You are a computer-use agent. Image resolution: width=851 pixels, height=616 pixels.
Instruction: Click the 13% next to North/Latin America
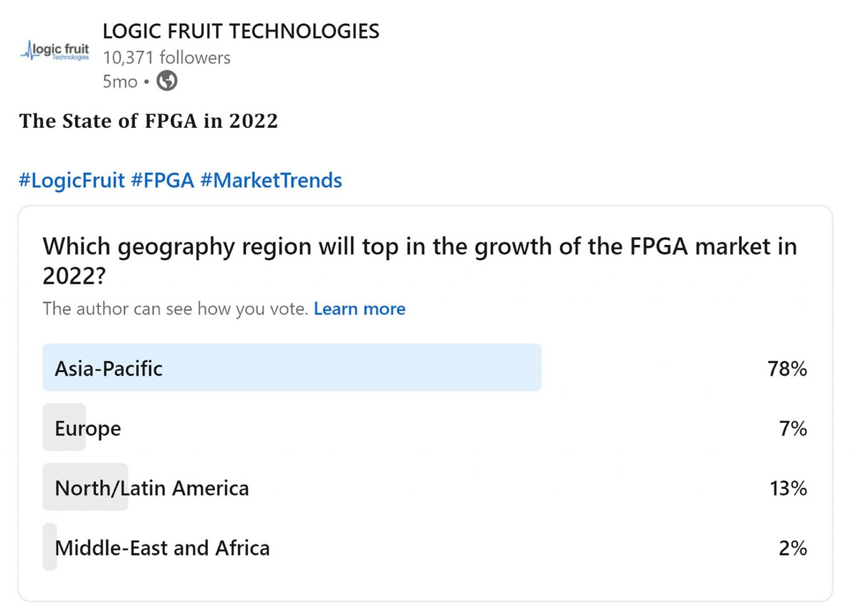coord(788,488)
